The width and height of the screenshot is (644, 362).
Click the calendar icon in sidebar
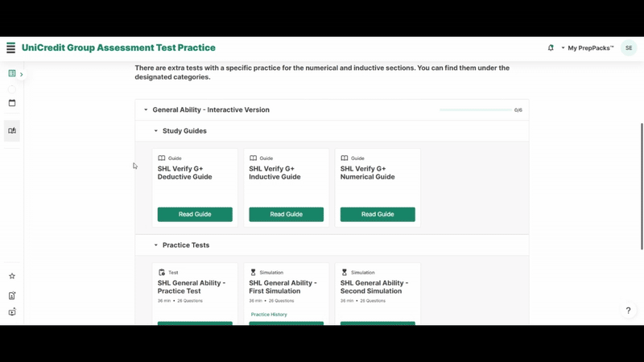point(12,103)
